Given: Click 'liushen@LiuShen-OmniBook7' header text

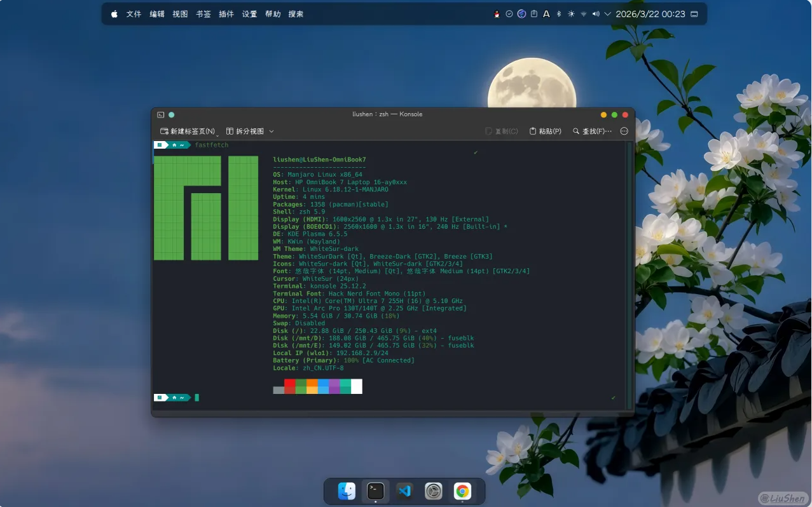Looking at the screenshot, I should pos(319,159).
